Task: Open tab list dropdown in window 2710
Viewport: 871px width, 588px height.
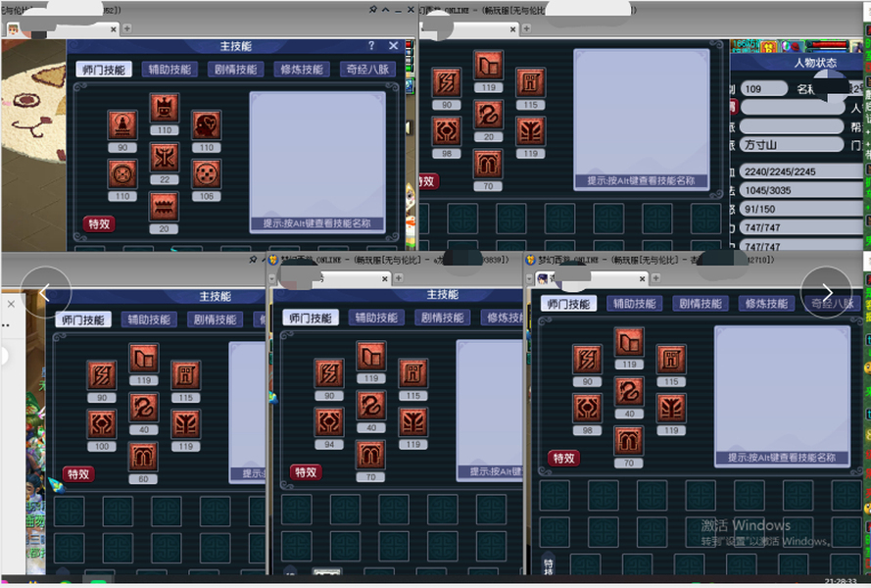Action: [529, 278]
